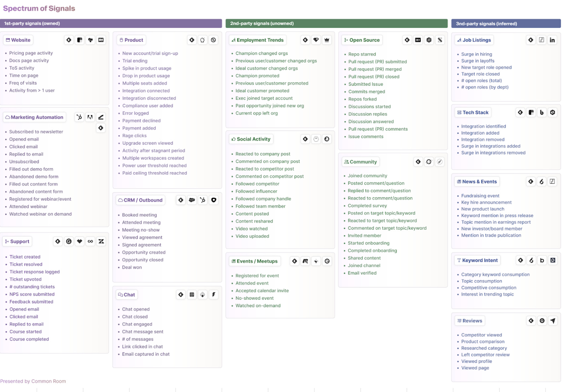566x392 pixels.
Task: Click the infinity-loop icon in the Support card
Action: pyautogui.click(x=91, y=241)
